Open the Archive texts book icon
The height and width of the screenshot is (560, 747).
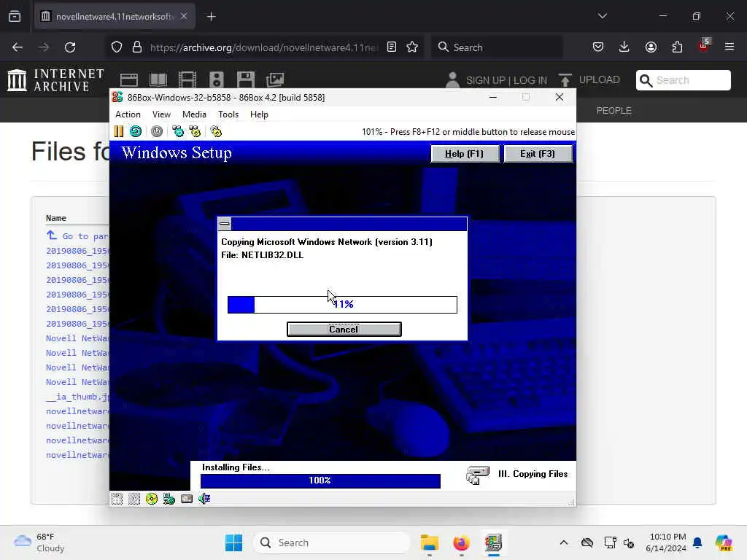tap(158, 79)
